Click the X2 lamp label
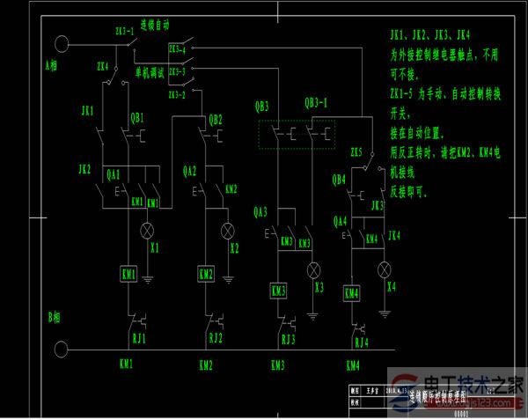The image size is (528, 420). (x=235, y=248)
